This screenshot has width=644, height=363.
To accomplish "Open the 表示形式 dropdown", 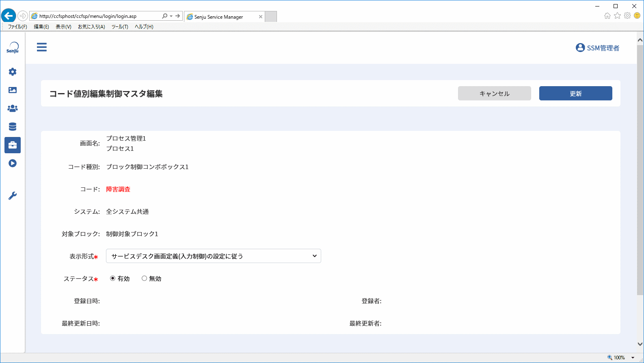I will 214,256.
